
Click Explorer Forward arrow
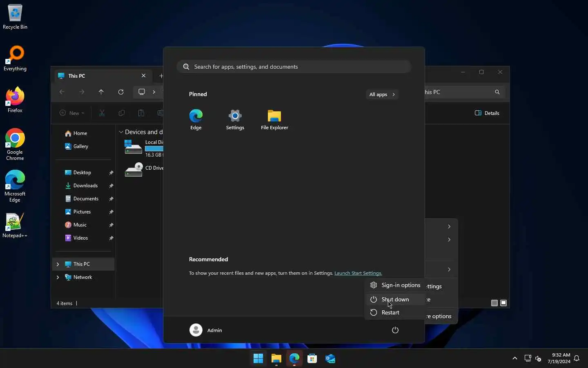pos(82,92)
